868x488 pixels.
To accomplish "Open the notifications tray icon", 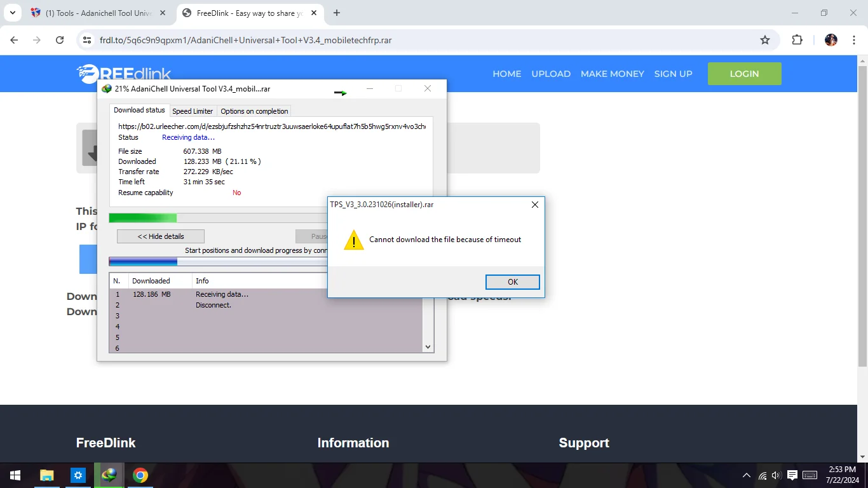I will pyautogui.click(x=792, y=475).
